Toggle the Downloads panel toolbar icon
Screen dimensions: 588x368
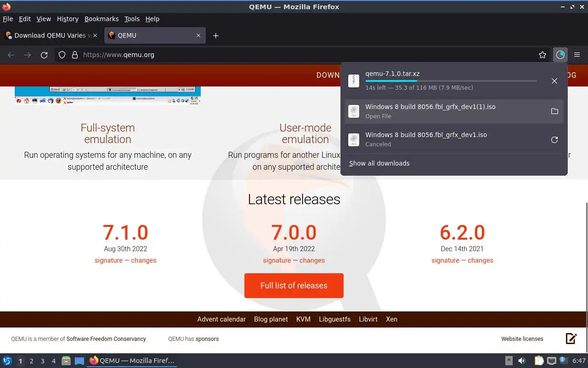click(x=560, y=55)
